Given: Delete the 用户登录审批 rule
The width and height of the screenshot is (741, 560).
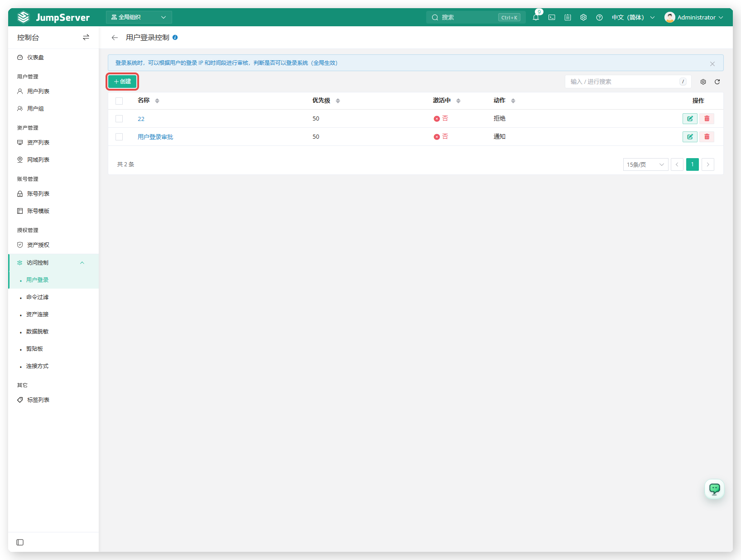Looking at the screenshot, I should pos(707,137).
